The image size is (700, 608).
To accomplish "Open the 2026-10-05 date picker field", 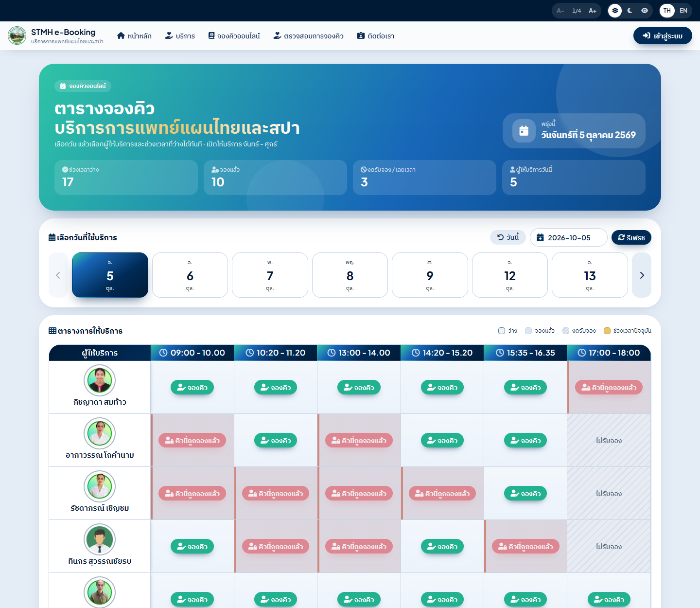I will click(569, 237).
